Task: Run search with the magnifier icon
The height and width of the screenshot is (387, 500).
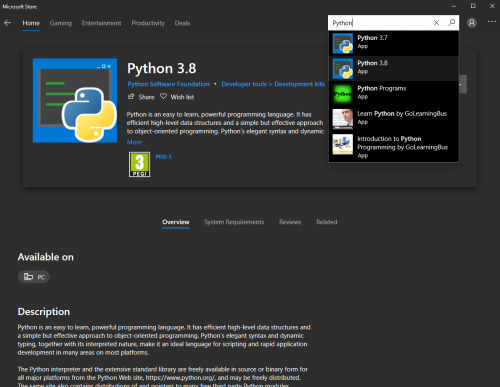Action: click(x=451, y=23)
